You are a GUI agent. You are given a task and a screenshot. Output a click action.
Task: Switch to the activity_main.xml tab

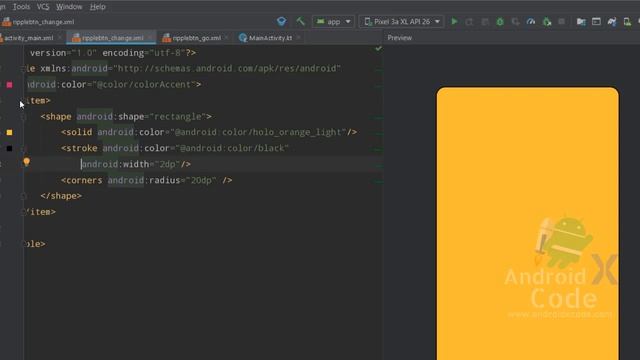[29, 38]
